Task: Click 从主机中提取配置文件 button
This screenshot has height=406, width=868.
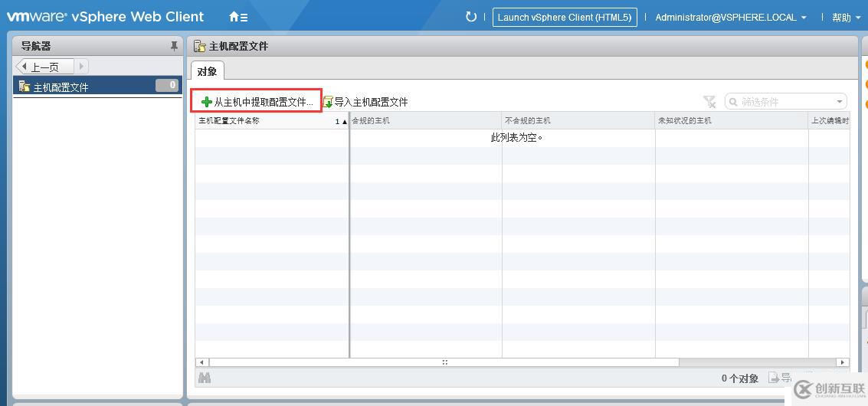Action: tap(257, 102)
